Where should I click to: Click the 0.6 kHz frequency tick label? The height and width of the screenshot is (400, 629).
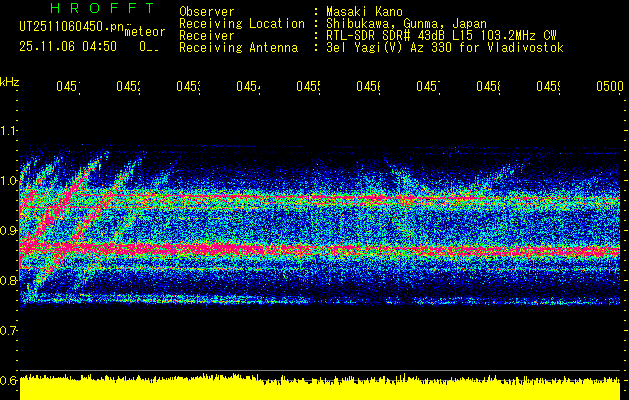coord(8,380)
